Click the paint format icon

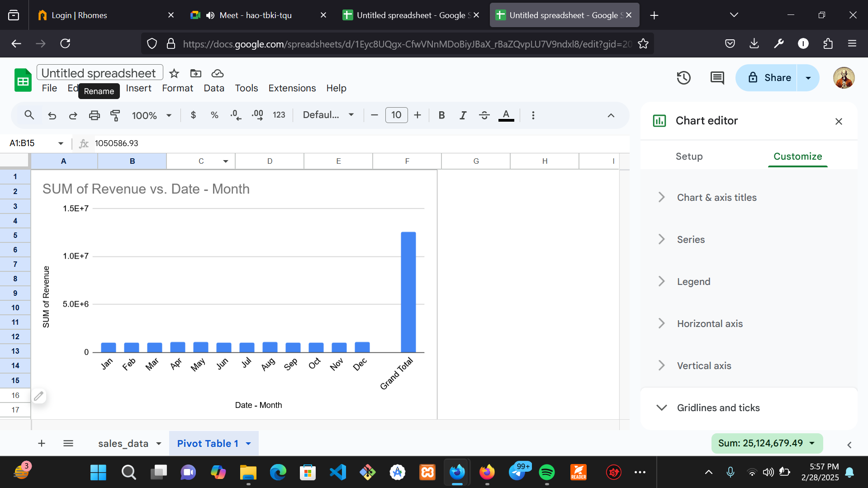115,115
